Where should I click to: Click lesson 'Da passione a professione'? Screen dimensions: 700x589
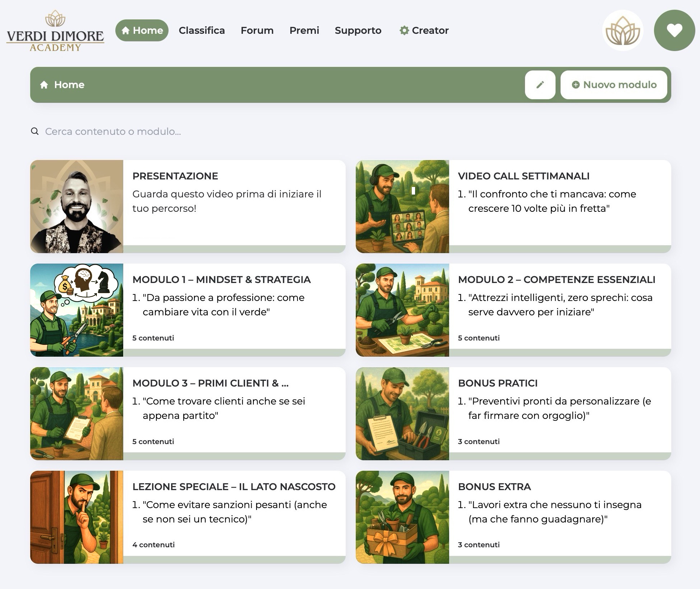[x=224, y=305]
